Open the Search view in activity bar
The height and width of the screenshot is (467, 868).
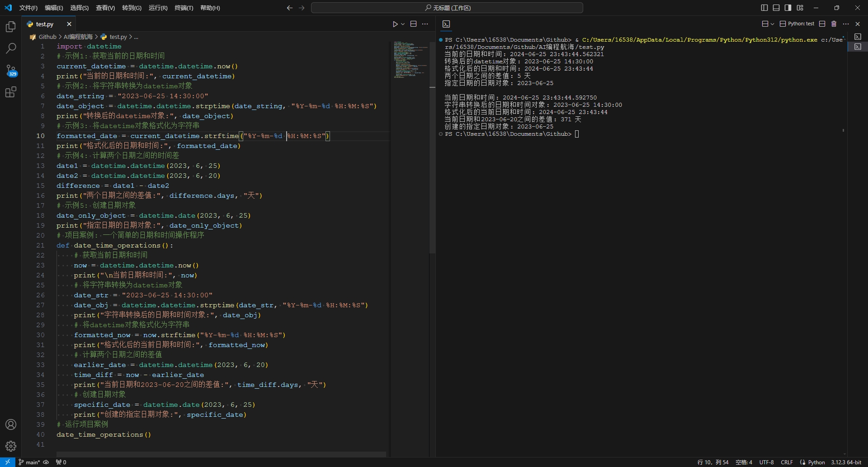(x=11, y=48)
